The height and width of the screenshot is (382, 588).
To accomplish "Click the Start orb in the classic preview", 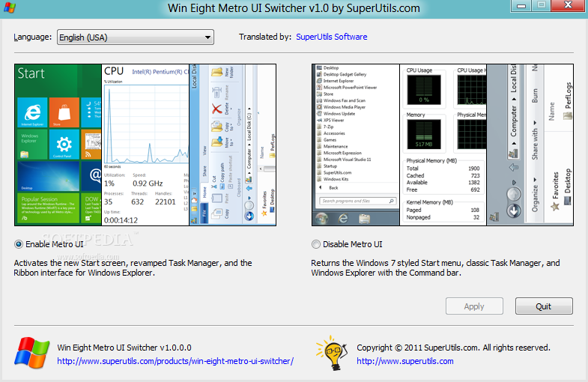I will coord(322,218).
